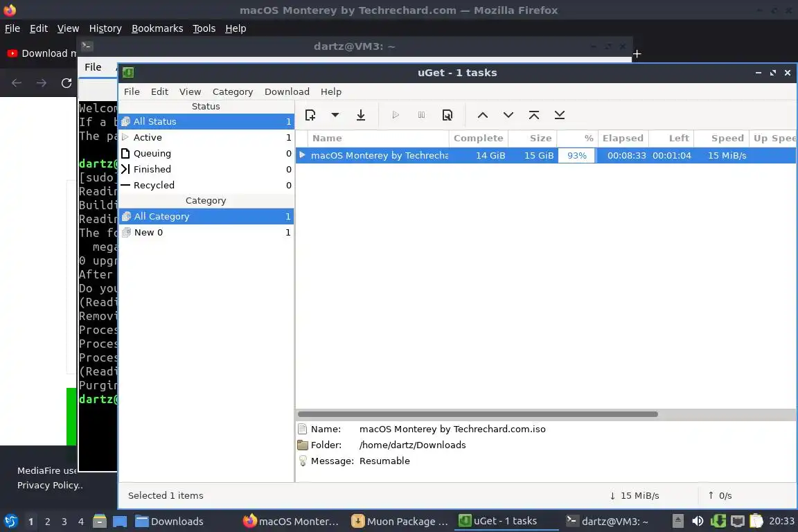This screenshot has width=798, height=532.
Task: Open the uGet File menu
Action: tap(132, 91)
